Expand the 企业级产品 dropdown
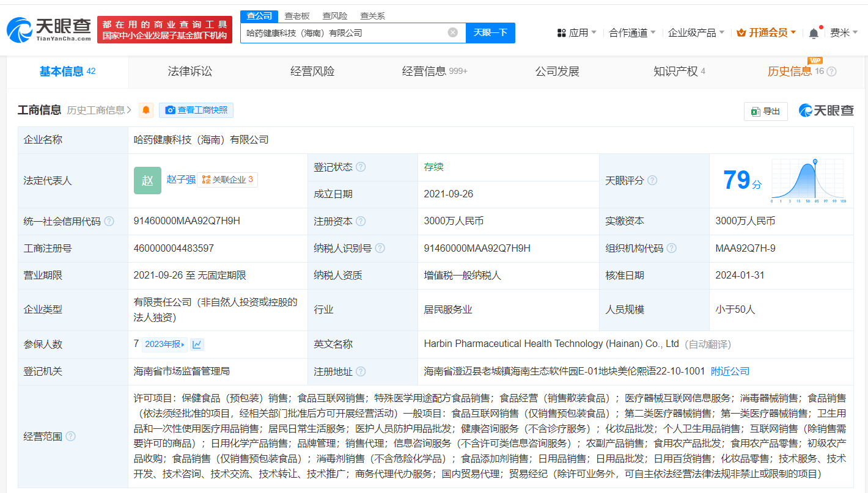This screenshot has width=868, height=493. coord(696,33)
